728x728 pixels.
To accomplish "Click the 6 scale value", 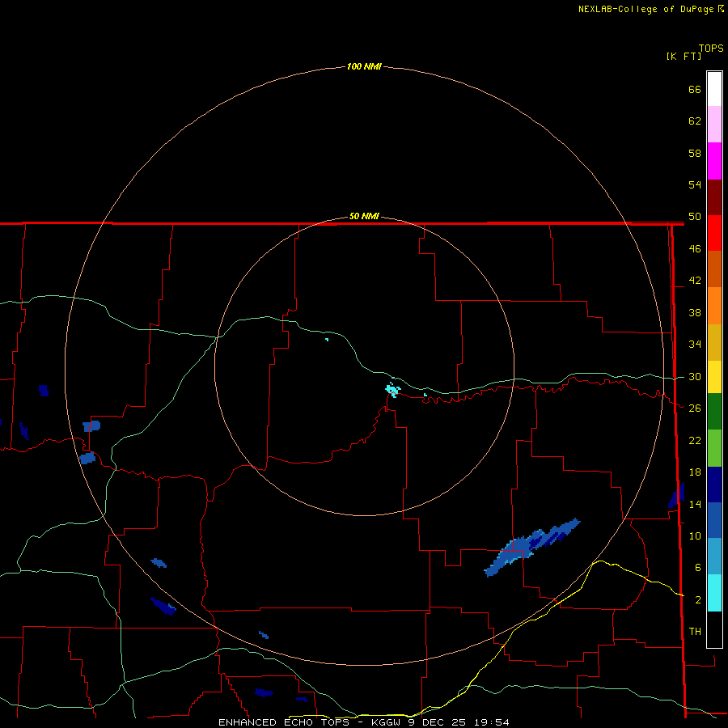I will click(x=697, y=567).
